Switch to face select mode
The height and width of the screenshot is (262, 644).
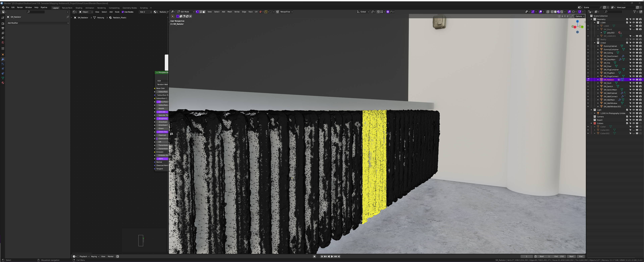(204, 12)
